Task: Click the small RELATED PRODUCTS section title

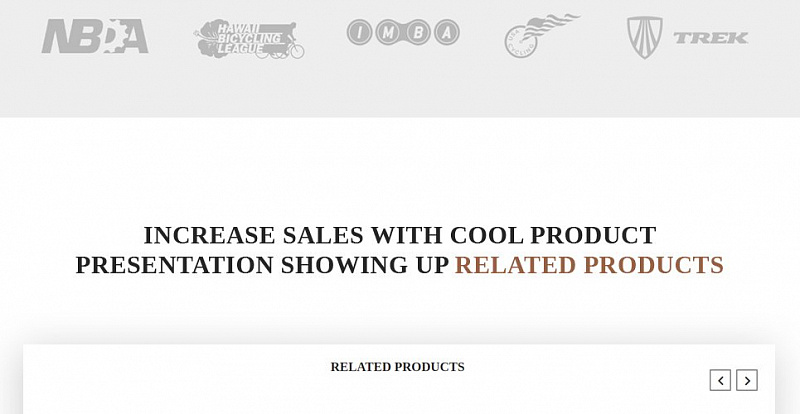Action: tap(397, 367)
